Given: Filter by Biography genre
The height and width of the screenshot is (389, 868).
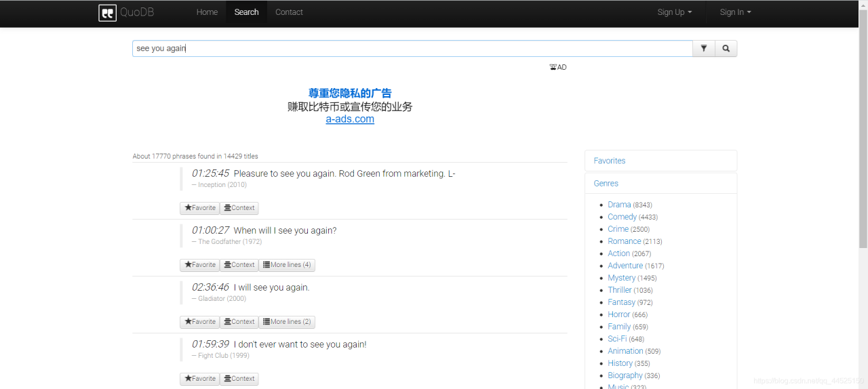Looking at the screenshot, I should (x=625, y=375).
